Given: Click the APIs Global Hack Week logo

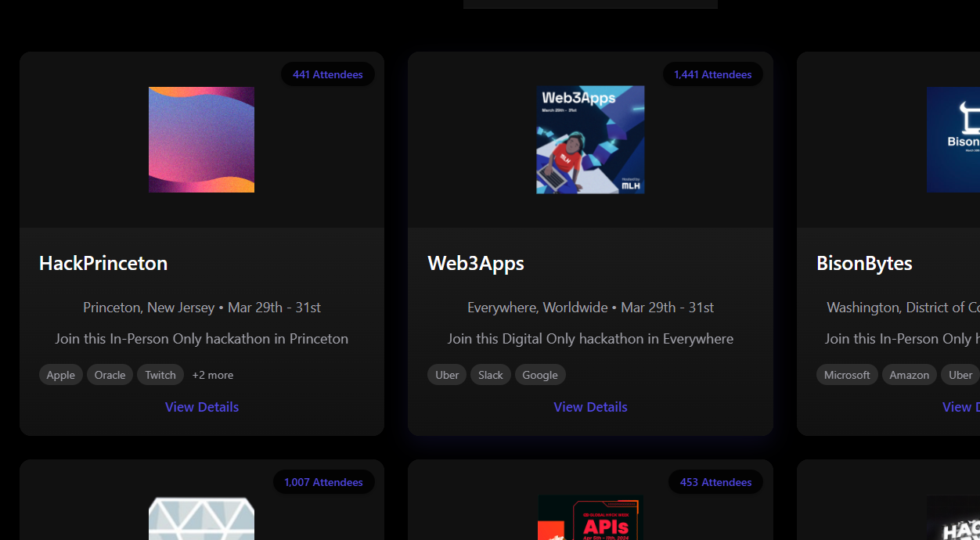Looking at the screenshot, I should [589, 518].
